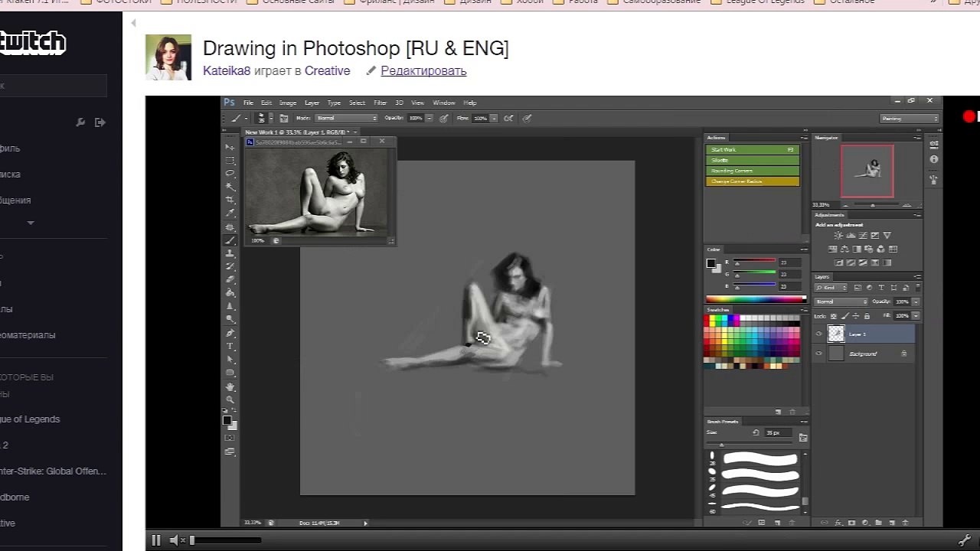The width and height of the screenshot is (980, 551).
Task: Select the Hand tool
Action: pos(230,386)
